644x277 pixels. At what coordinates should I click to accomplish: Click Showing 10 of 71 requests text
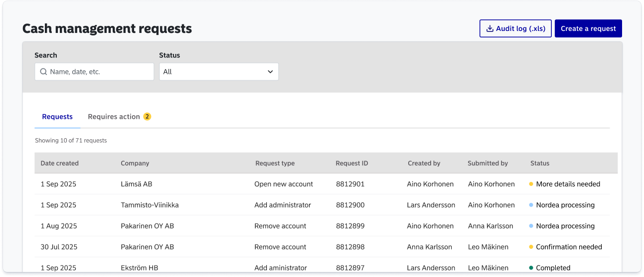(x=71, y=141)
